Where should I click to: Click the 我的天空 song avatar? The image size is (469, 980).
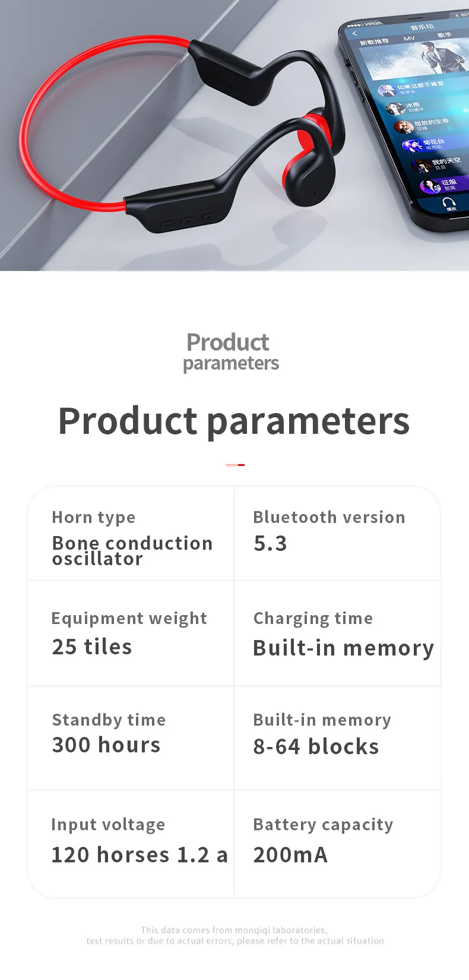(422, 166)
